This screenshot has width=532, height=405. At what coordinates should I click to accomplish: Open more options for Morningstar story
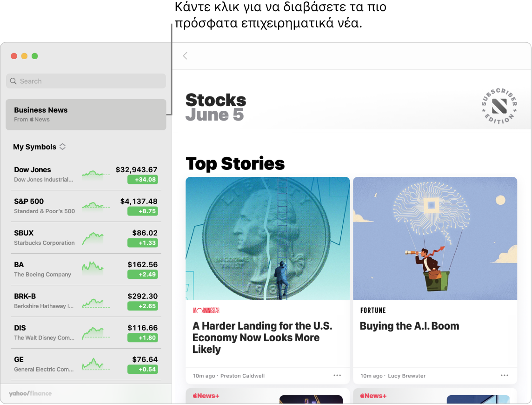[337, 375]
